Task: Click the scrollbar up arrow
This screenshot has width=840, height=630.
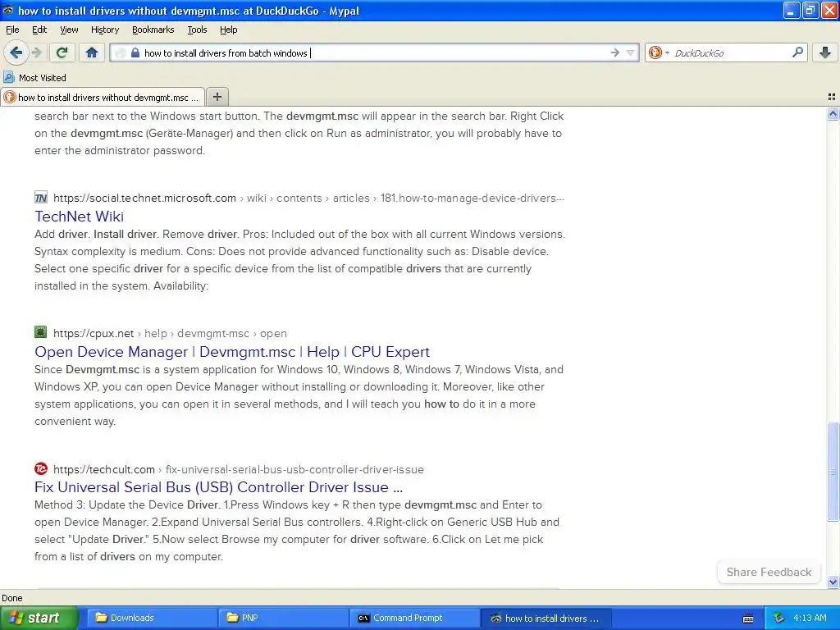Action: tap(833, 113)
